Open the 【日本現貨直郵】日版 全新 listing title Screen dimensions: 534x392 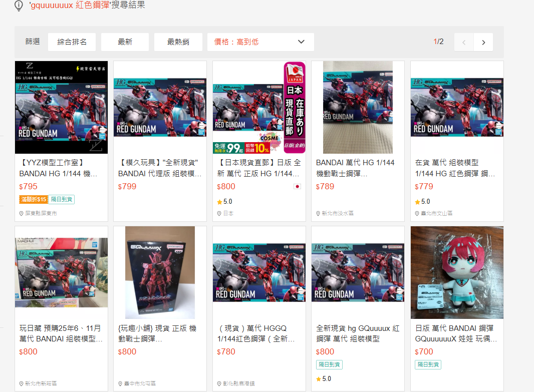coord(259,168)
